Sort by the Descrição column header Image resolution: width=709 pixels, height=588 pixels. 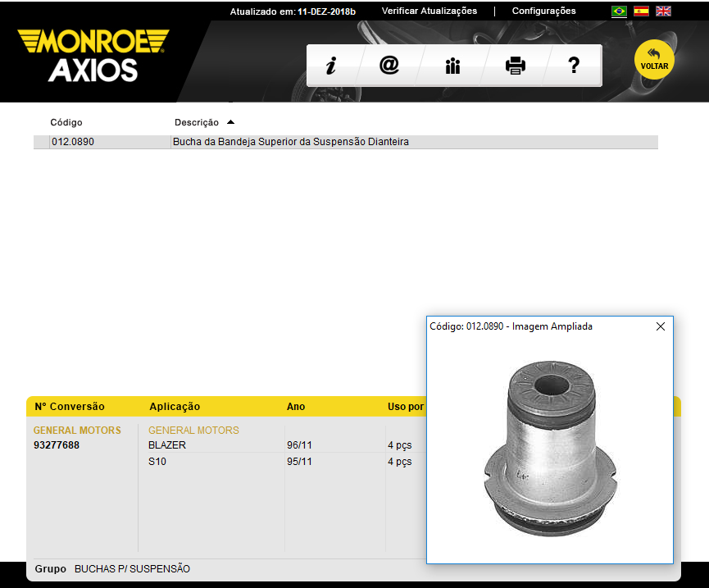tap(197, 122)
